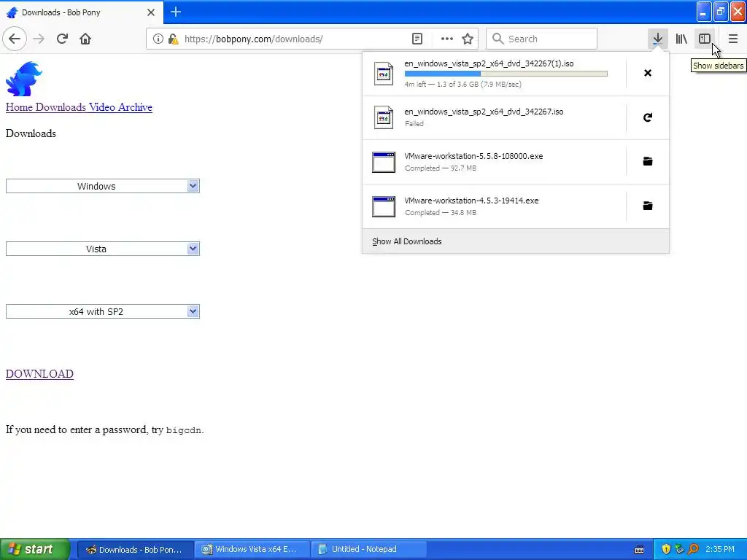Click the forward navigation arrow
The image size is (747, 560).
click(x=39, y=39)
